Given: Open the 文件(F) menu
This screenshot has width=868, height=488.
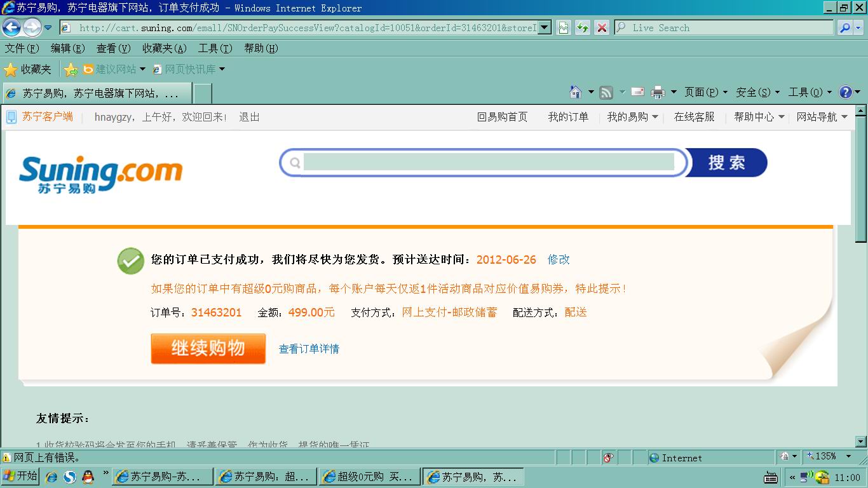Looking at the screenshot, I should (x=22, y=48).
